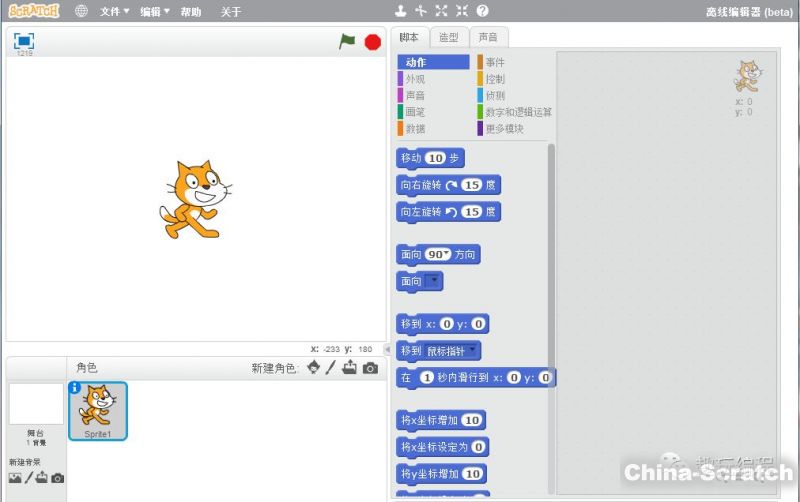
Task: Select the 事件 block category
Action: coord(495,62)
